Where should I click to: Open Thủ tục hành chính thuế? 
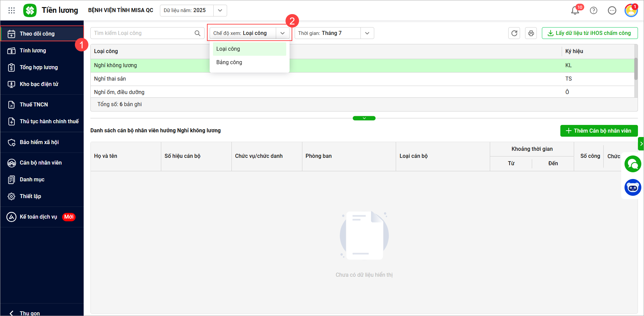(x=42, y=121)
